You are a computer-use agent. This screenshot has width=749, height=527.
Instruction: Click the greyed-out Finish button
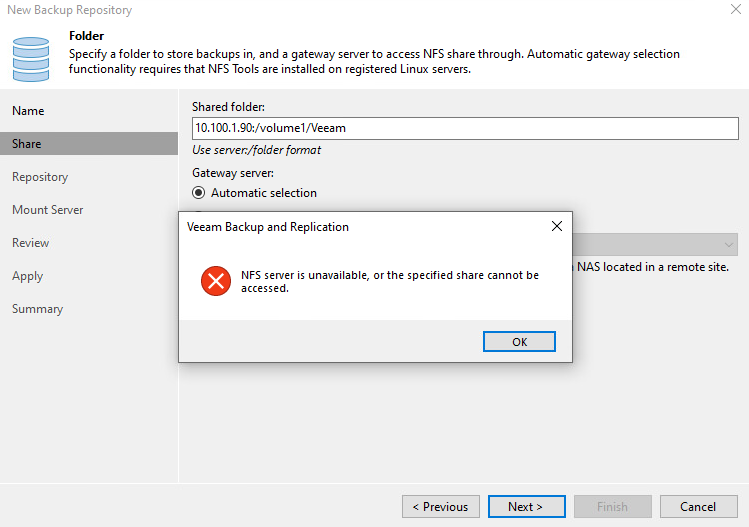[612, 506]
